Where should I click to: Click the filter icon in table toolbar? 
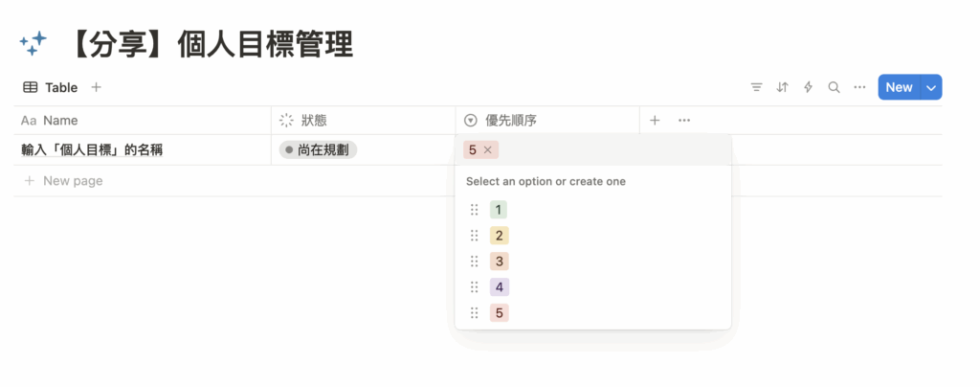pyautogui.click(x=757, y=87)
